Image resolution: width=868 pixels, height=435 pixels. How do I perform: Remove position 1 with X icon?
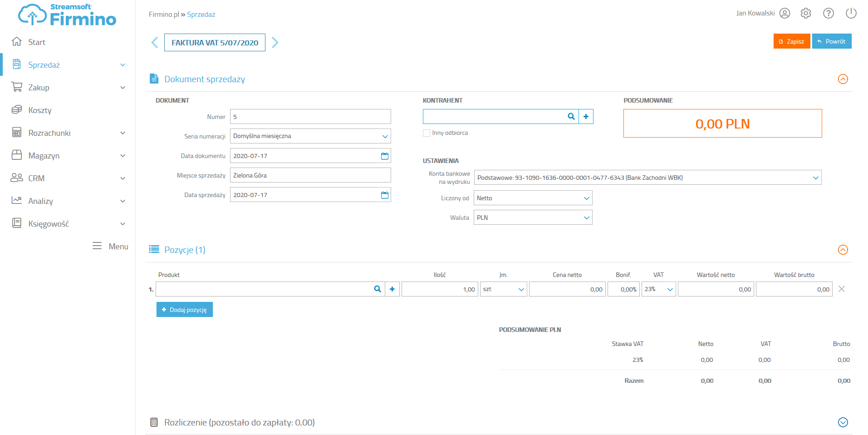842,289
